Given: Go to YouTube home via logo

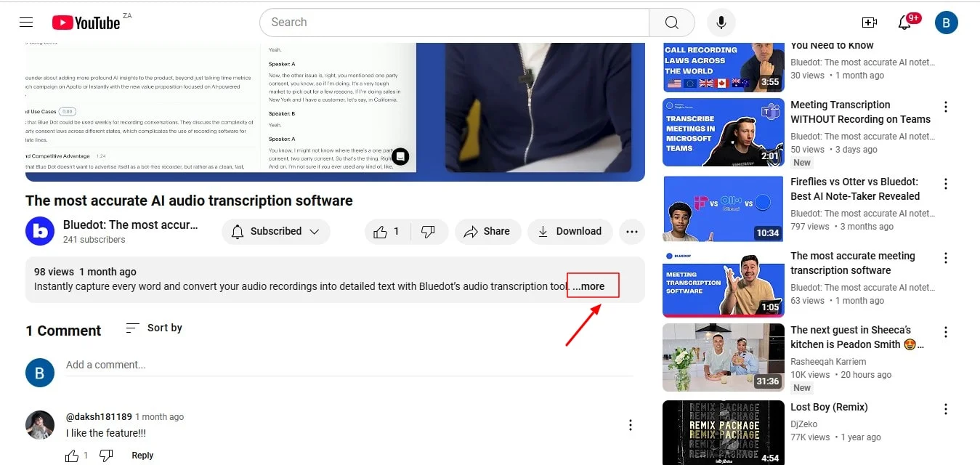Looking at the screenshot, I should (x=86, y=23).
